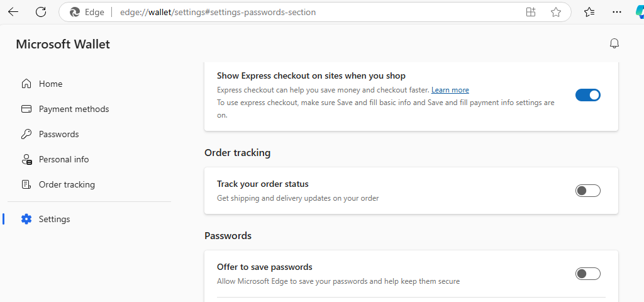
Task: Add this page to favorites star
Action: point(556,12)
